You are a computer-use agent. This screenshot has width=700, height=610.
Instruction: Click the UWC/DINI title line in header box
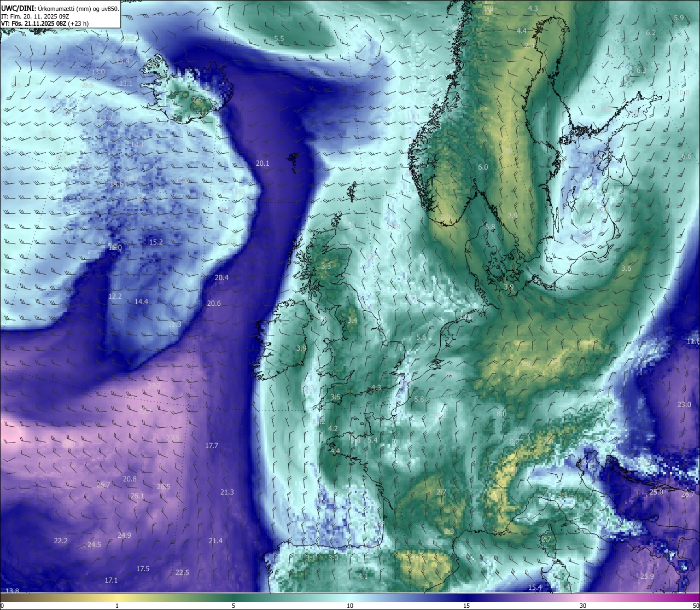(x=60, y=9)
